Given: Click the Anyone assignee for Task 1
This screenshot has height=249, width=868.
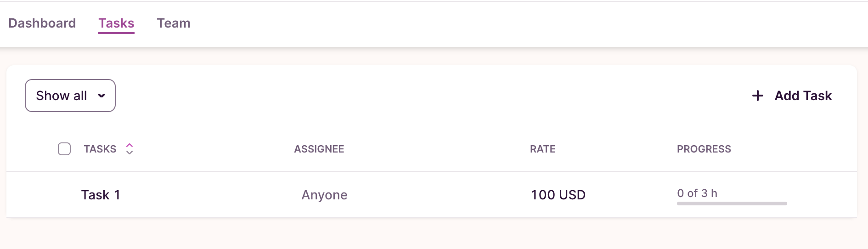Looking at the screenshot, I should pyautogui.click(x=324, y=195).
